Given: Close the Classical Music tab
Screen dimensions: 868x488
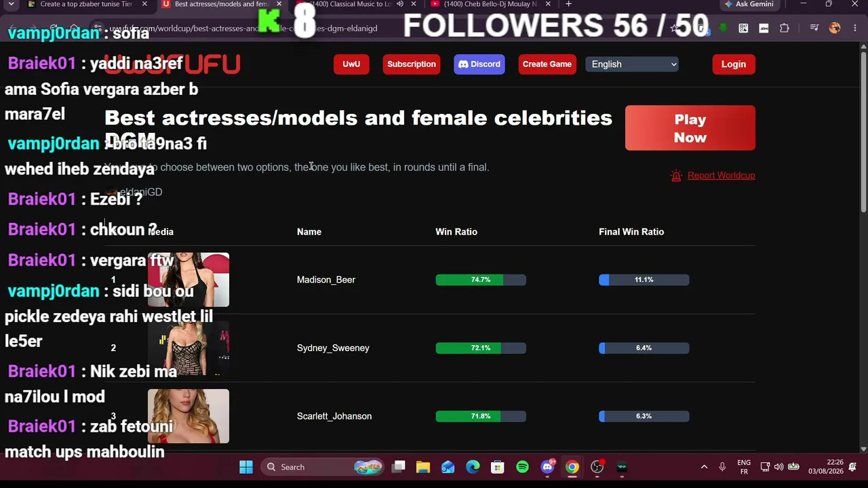Looking at the screenshot, I should pos(414,4).
